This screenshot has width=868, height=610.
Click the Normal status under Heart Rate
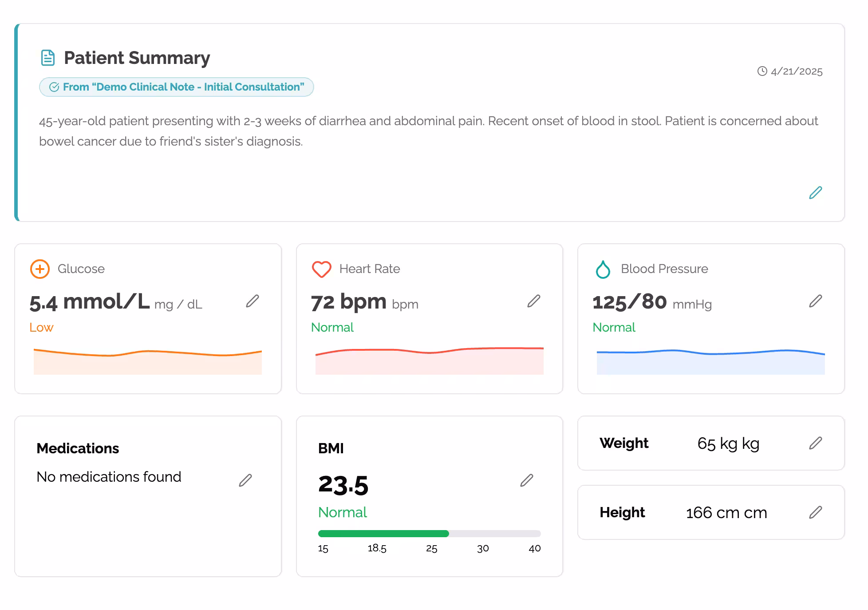tap(332, 328)
